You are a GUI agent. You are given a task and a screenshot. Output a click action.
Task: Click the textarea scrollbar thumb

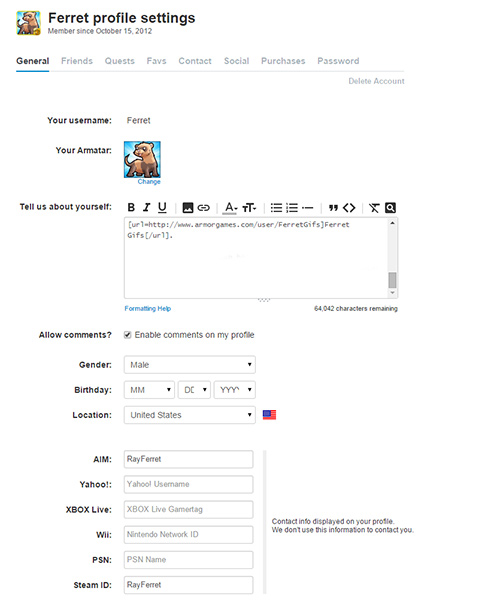pos(392,280)
